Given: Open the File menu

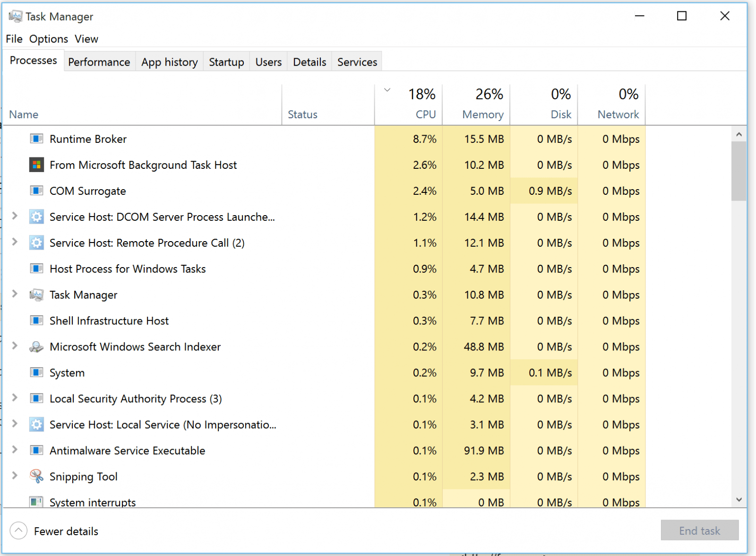Looking at the screenshot, I should pyautogui.click(x=14, y=39).
